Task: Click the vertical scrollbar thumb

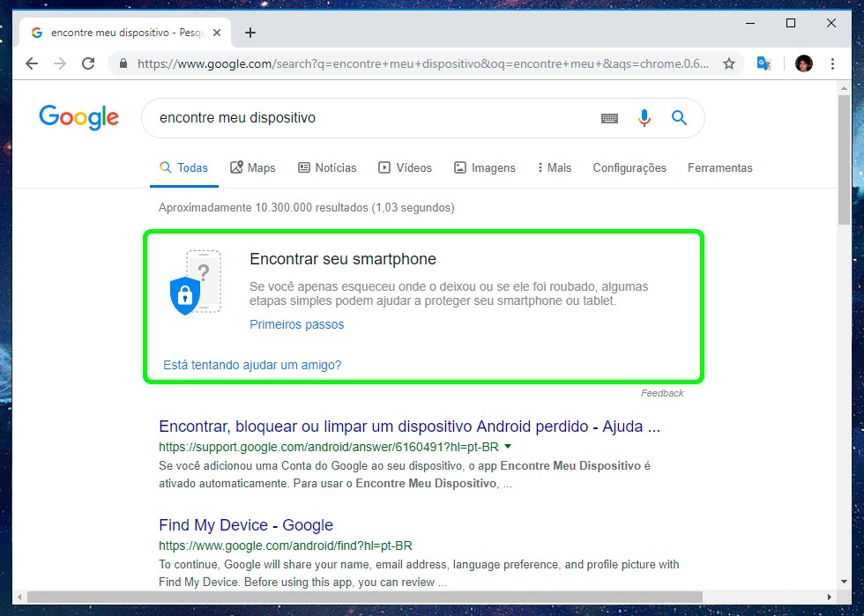Action: click(845, 160)
